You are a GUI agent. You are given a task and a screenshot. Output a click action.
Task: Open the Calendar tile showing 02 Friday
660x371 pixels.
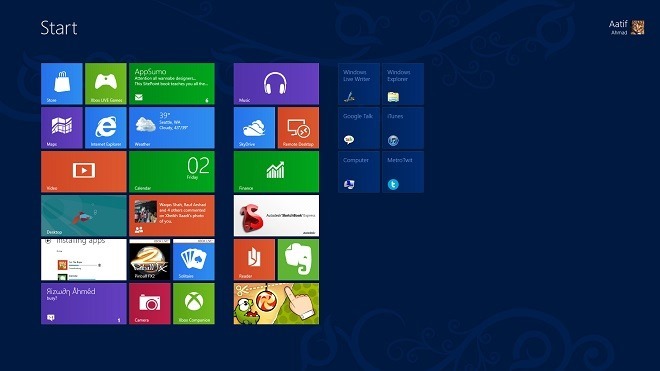[x=172, y=172]
